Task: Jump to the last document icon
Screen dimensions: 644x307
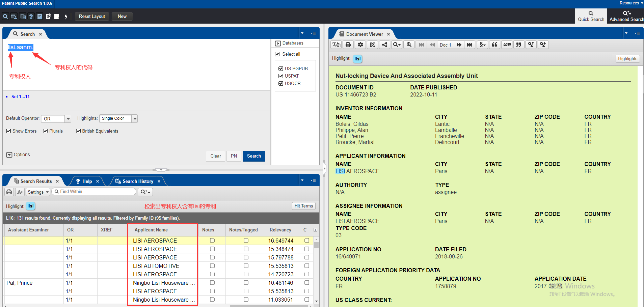Action: [x=469, y=45]
